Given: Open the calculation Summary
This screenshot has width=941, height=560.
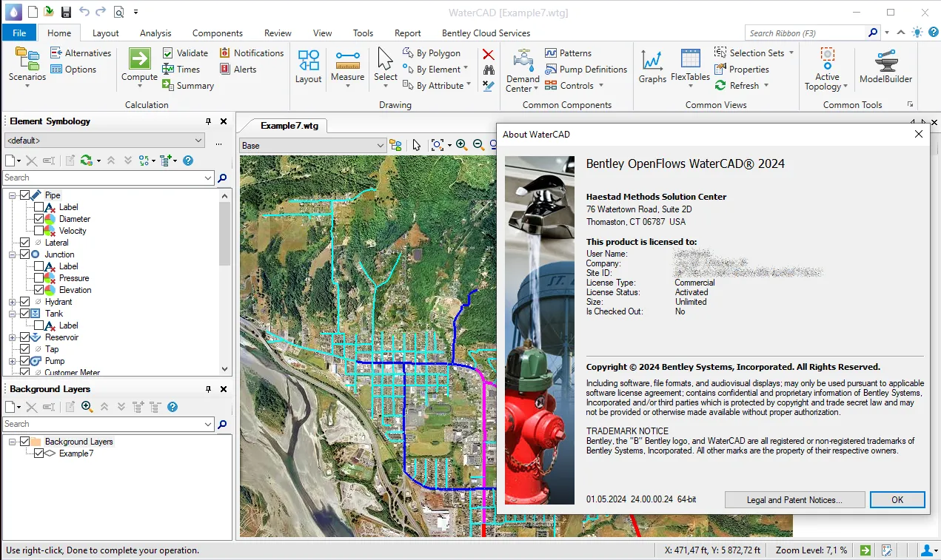Looking at the screenshot, I should pos(188,86).
